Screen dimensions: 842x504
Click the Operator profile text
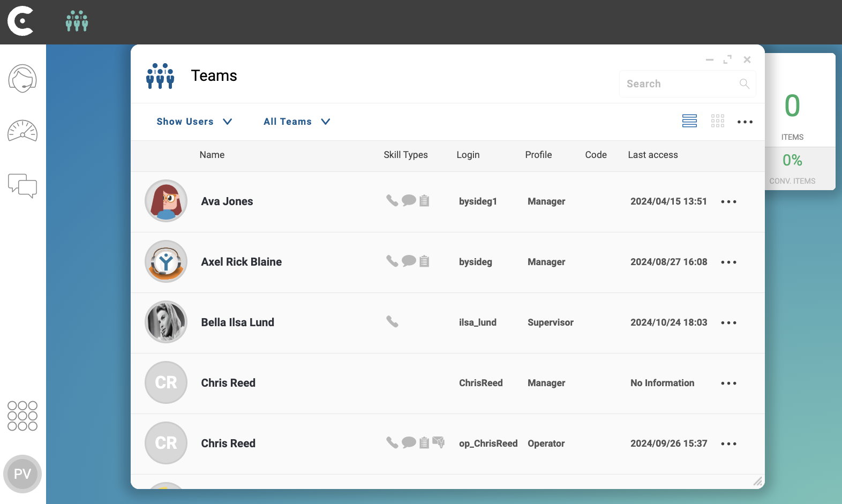point(546,443)
